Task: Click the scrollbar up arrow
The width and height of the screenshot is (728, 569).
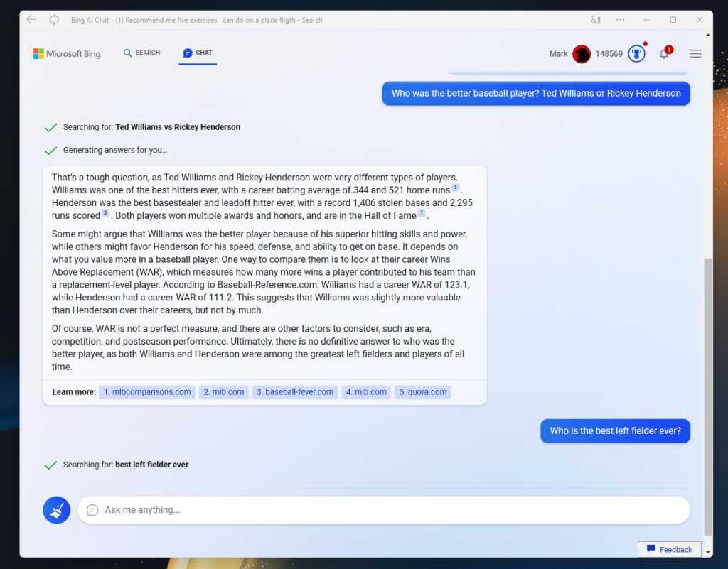Action: [707, 36]
